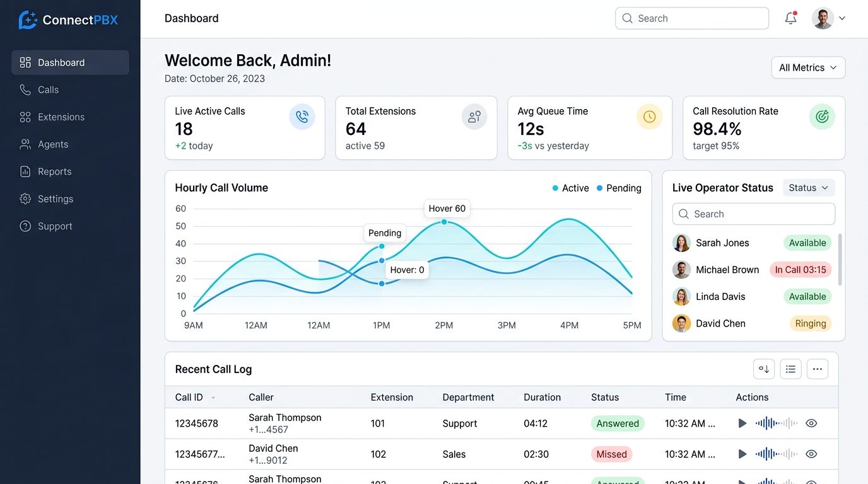Click the ConnectPBX logo icon
The image size is (868, 484).
coord(28,20)
